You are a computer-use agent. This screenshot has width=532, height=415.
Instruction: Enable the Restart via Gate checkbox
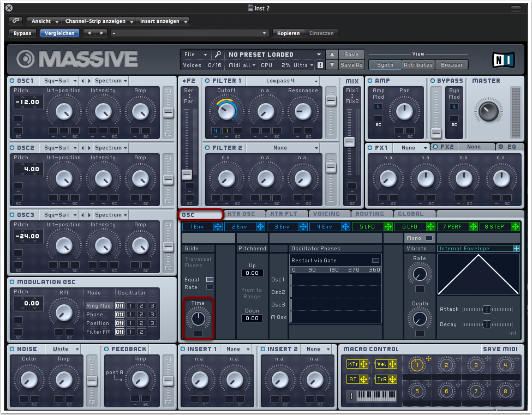click(x=375, y=261)
